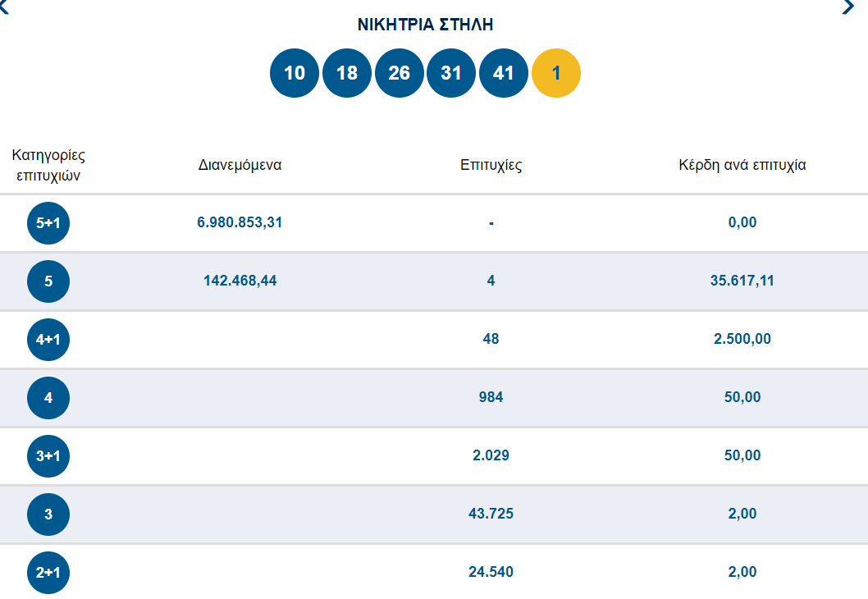Click winnings 50,00 in category 3+1 row
The height and width of the screenshot is (599, 868).
coord(742,455)
